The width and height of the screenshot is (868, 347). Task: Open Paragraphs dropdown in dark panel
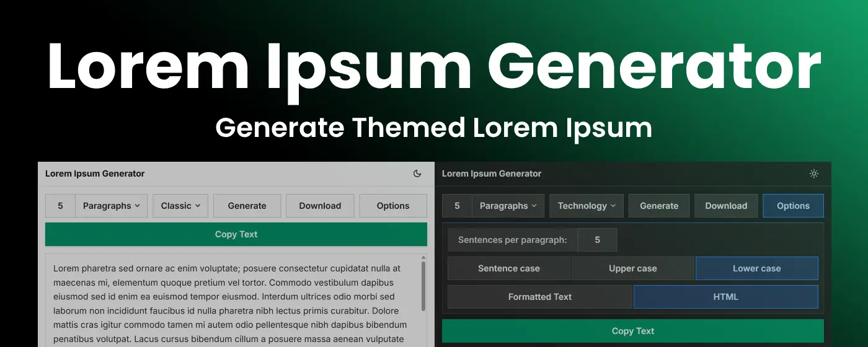pyautogui.click(x=508, y=206)
